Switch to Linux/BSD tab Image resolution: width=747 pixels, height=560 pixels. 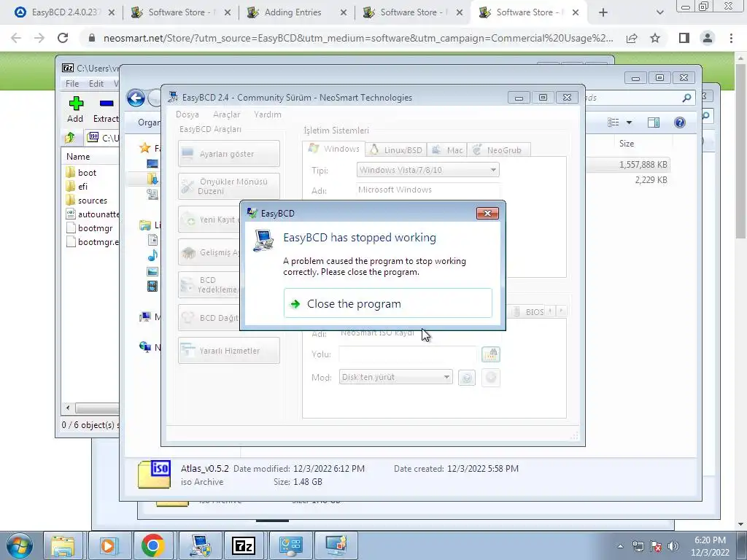(x=396, y=150)
